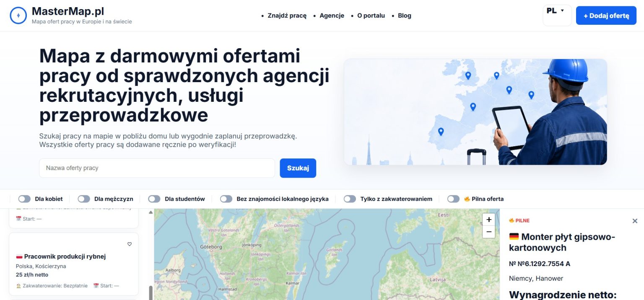Click the Dodaj ofertę button
Viewport: 644px width, 300px height.
coord(606,16)
